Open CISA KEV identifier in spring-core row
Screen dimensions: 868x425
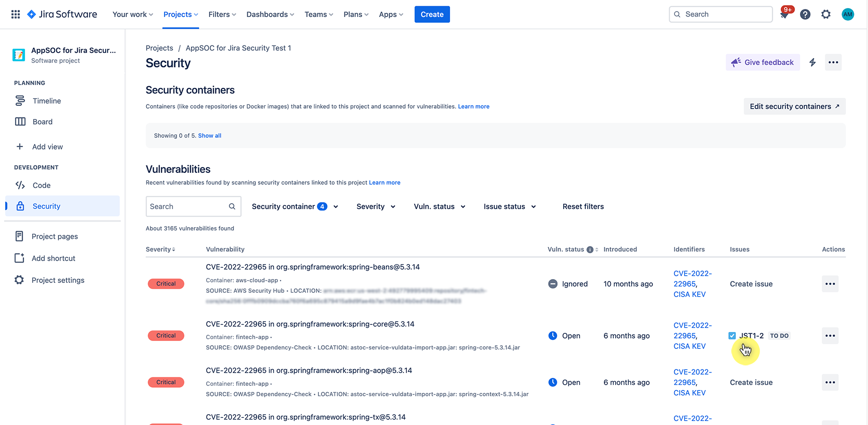tap(690, 346)
